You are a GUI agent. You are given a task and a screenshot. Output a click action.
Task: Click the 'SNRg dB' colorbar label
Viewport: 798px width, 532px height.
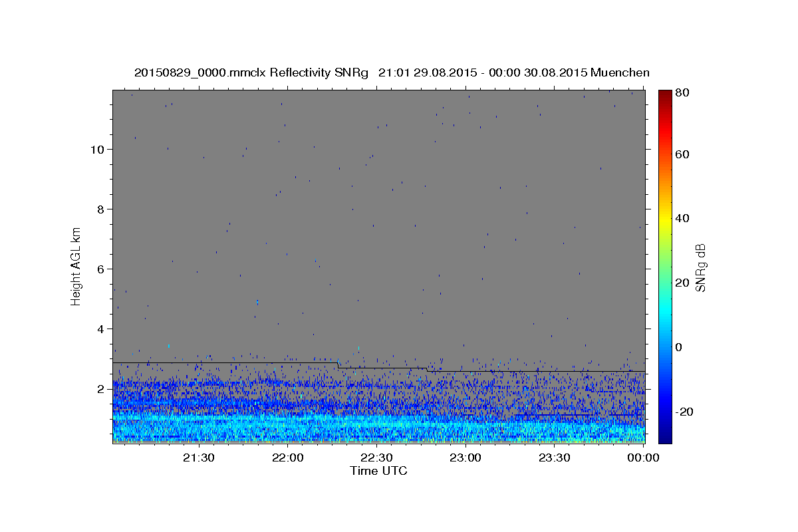(700, 267)
